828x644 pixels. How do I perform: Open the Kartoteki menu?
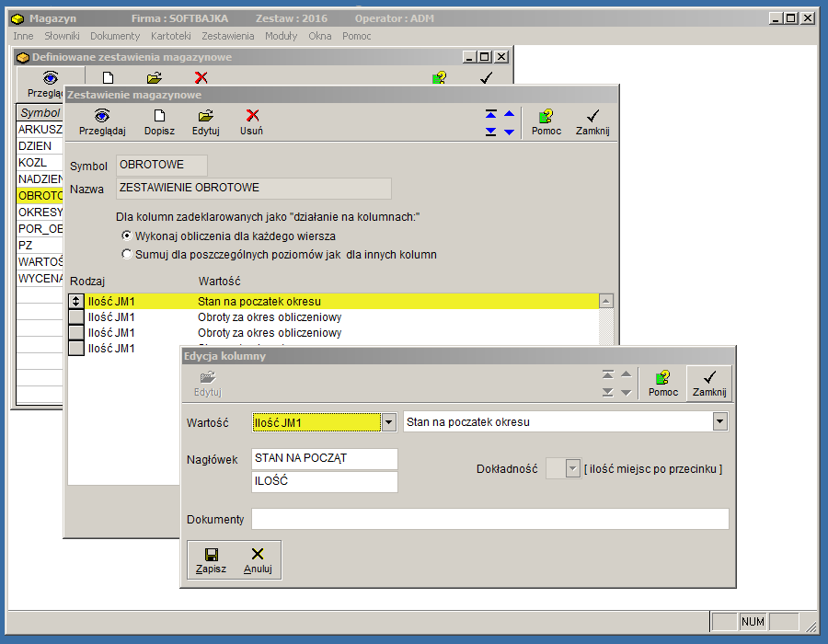click(170, 36)
